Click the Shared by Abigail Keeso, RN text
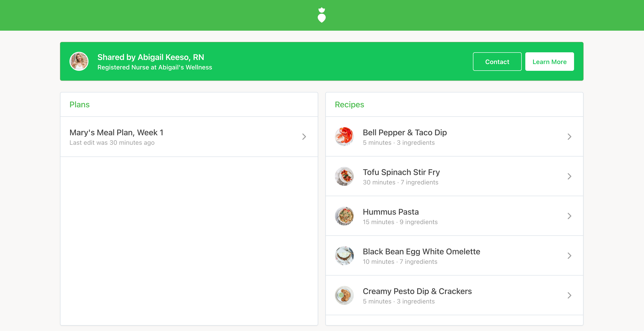The height and width of the screenshot is (331, 644). (151, 57)
